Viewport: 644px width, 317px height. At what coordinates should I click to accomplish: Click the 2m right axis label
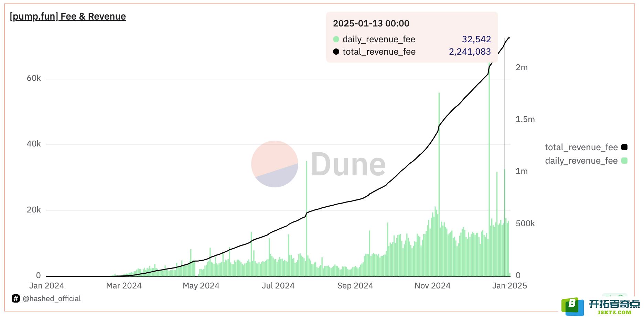coord(522,67)
